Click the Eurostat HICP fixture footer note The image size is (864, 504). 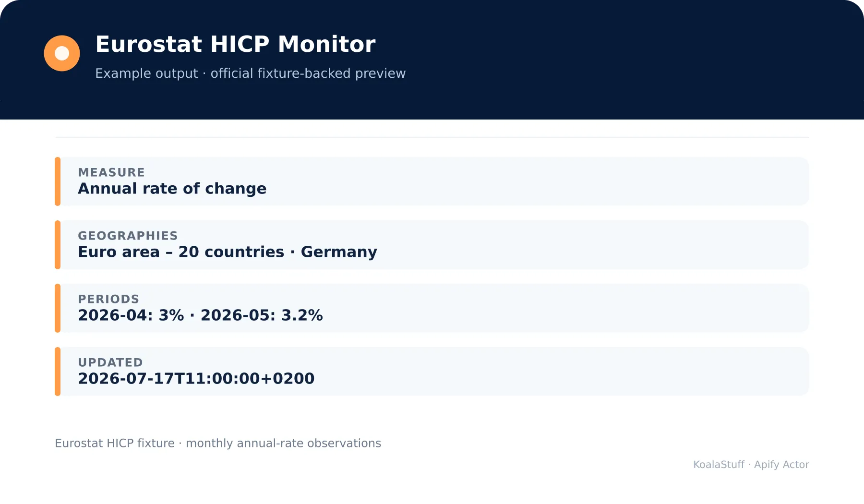click(x=218, y=443)
